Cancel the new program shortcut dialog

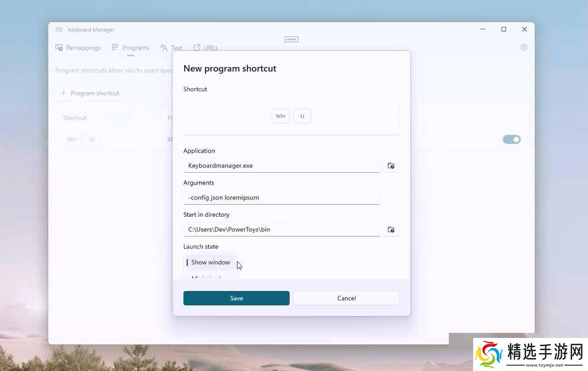point(346,298)
